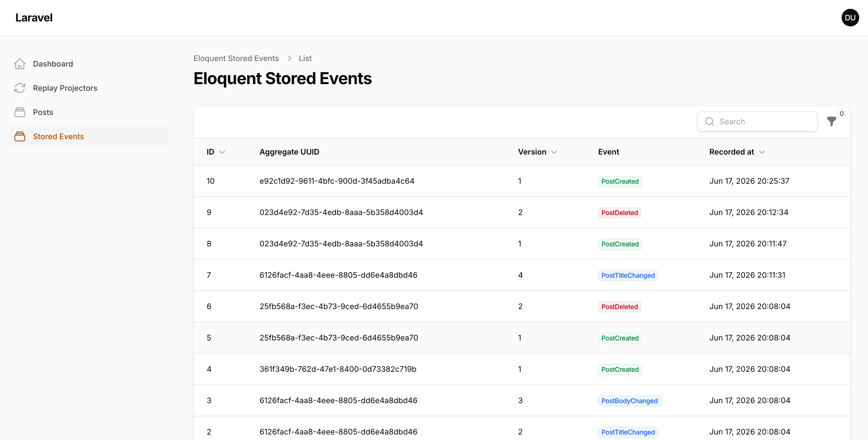Click the UUID cell in row 8
This screenshot has height=440, width=868.
341,244
